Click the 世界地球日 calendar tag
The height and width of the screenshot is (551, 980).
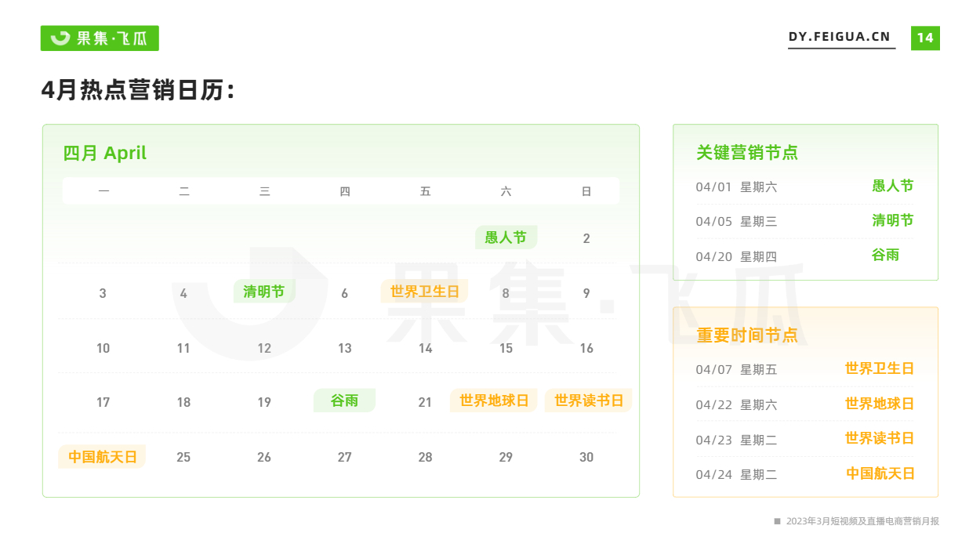(x=494, y=401)
